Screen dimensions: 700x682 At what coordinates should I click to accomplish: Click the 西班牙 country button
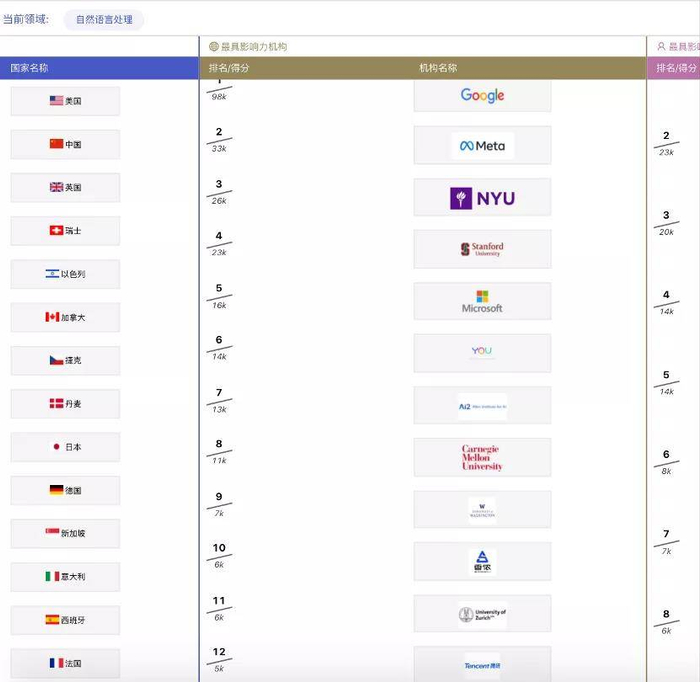65,620
